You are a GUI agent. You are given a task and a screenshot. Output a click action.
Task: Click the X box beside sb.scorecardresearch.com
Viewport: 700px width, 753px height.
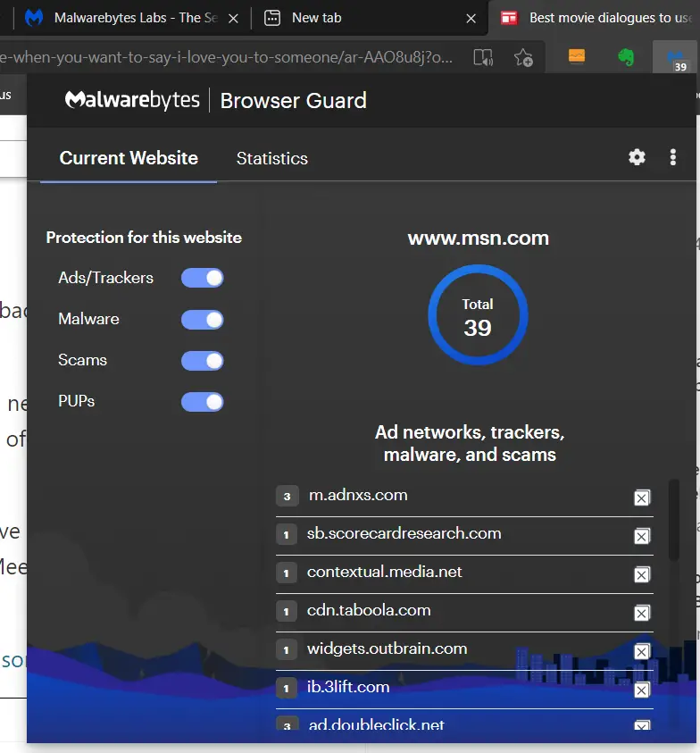pos(642,536)
